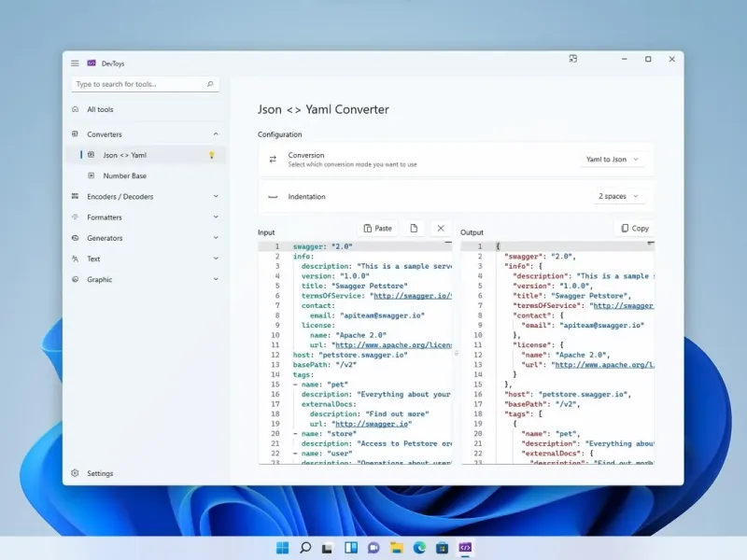Click the Number Base icon
Viewport: 747px width, 560px height.
91,175
